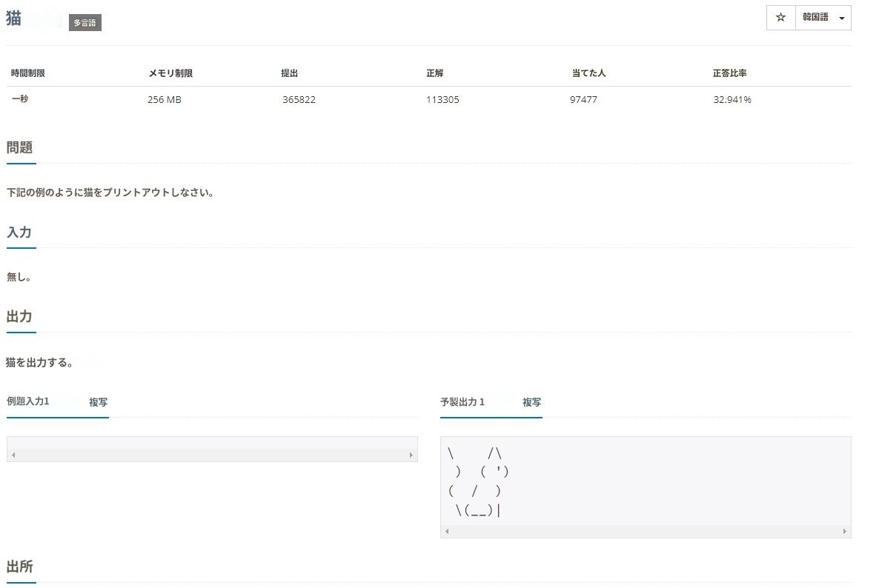Click the 正答比率 column header
This screenshot has height=588, width=879.
coord(729,73)
